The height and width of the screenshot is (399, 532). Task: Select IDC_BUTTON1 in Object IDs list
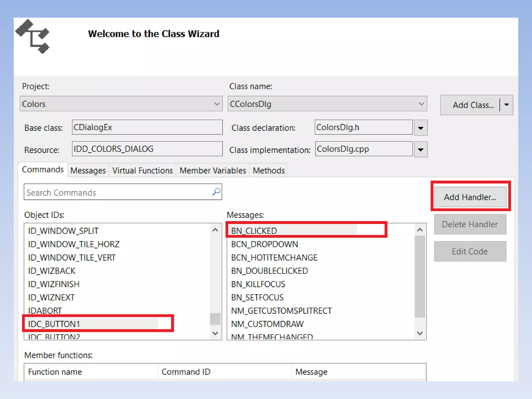pyautogui.click(x=54, y=324)
